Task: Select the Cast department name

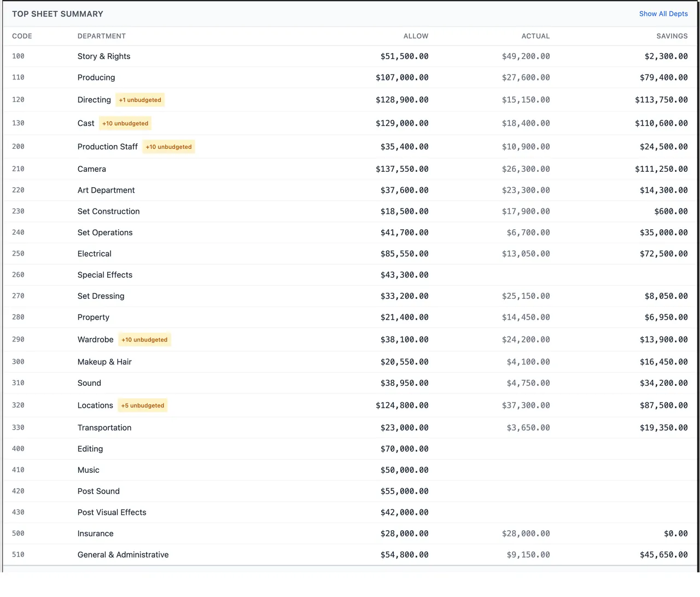Action: [x=86, y=124]
